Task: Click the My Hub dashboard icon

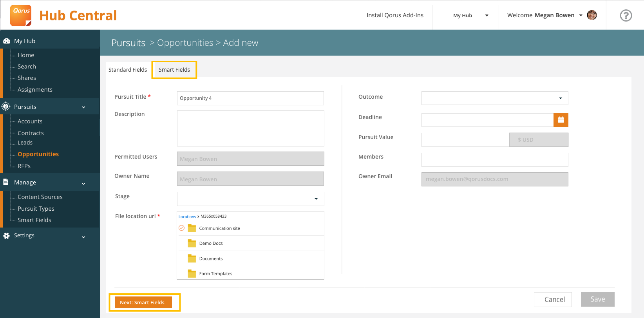Action: (7, 41)
